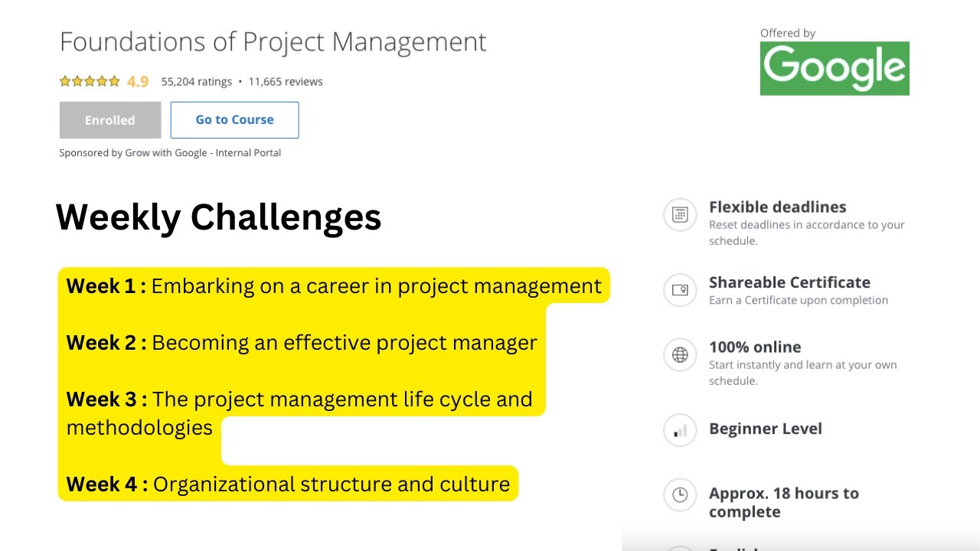Click the 100% online globe icon

680,355
